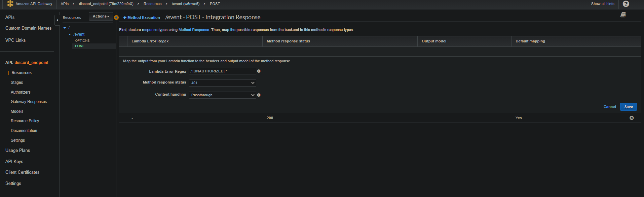Screen dimensions: 644x197
Task: Open discord_endpoint API link in sidebar
Action: point(31,63)
